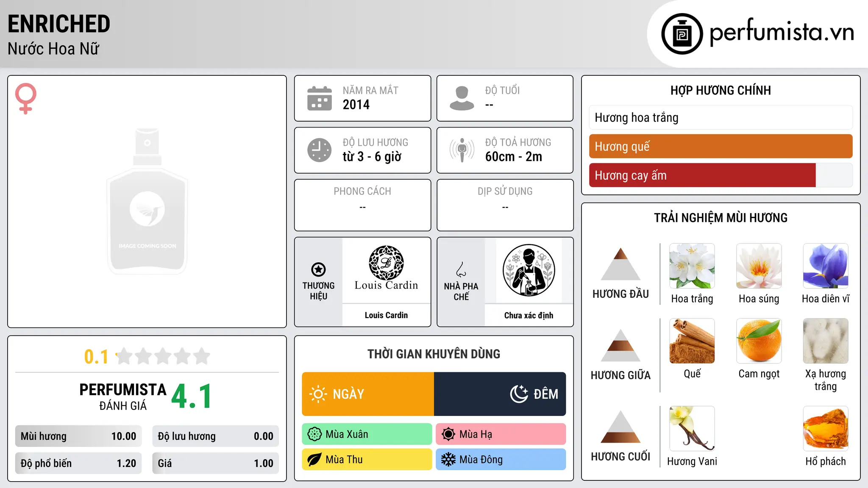Click the Độ phổ biến 1.20 score bar
868x488 pixels.
pos(78,463)
